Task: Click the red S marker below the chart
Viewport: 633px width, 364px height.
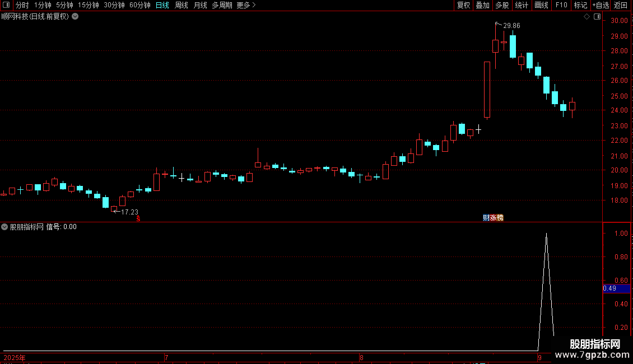Action: [x=138, y=218]
